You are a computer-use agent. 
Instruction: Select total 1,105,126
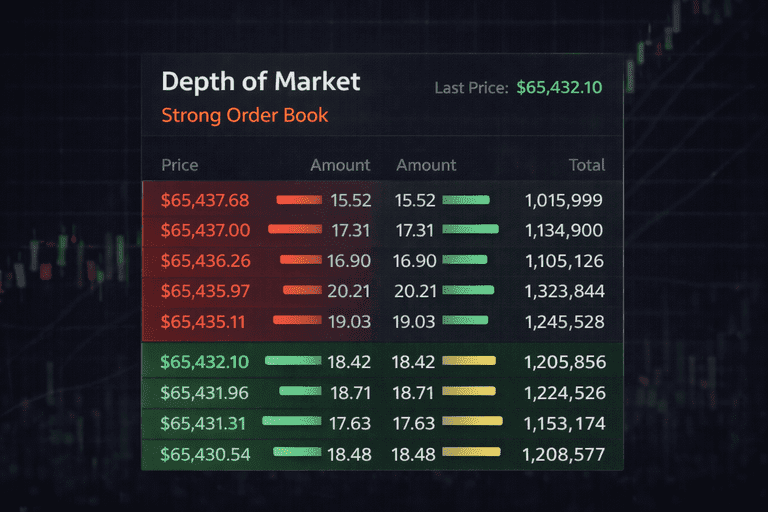(564, 261)
